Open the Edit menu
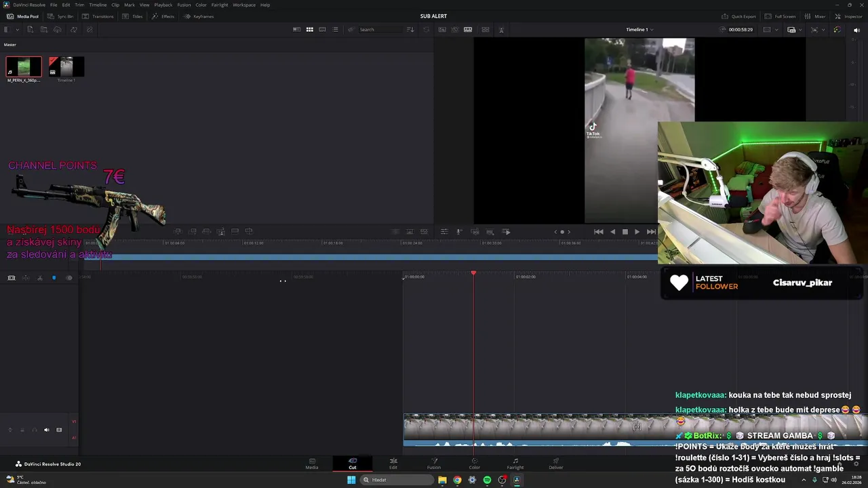Screen dimensions: 868x488 pos(66,5)
